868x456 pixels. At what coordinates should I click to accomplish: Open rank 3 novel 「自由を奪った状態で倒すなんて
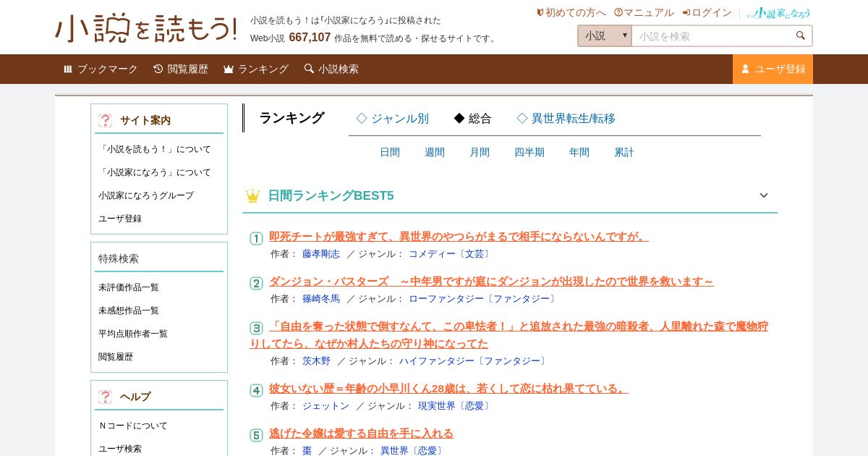pos(509,335)
